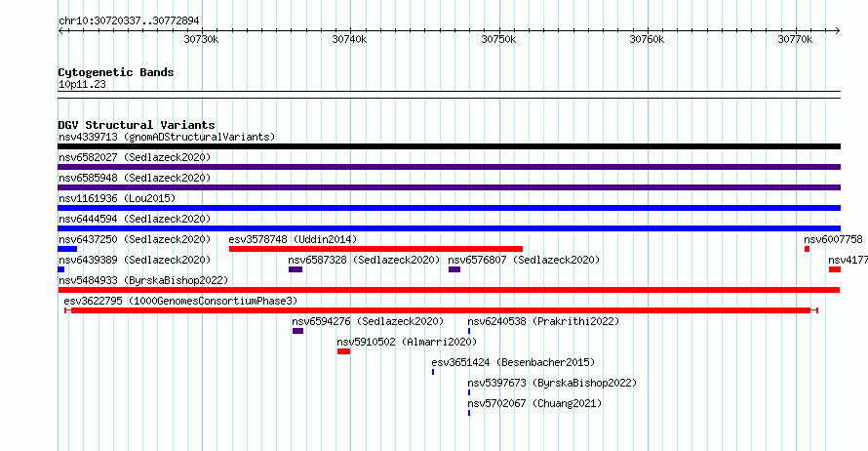Click the 30730k ruler tick label
Screen dimensions: 868x451
(201, 39)
